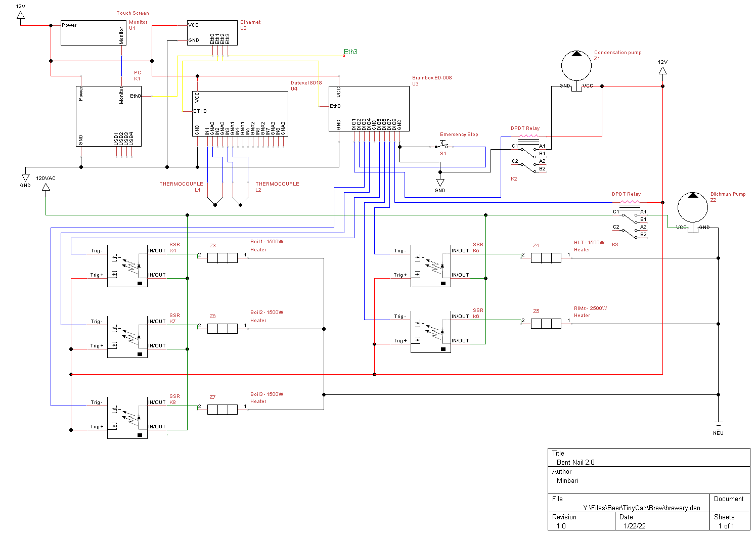Select the Brainbox ED-008 U3 block
Screen dimensions: 756x536
point(369,109)
